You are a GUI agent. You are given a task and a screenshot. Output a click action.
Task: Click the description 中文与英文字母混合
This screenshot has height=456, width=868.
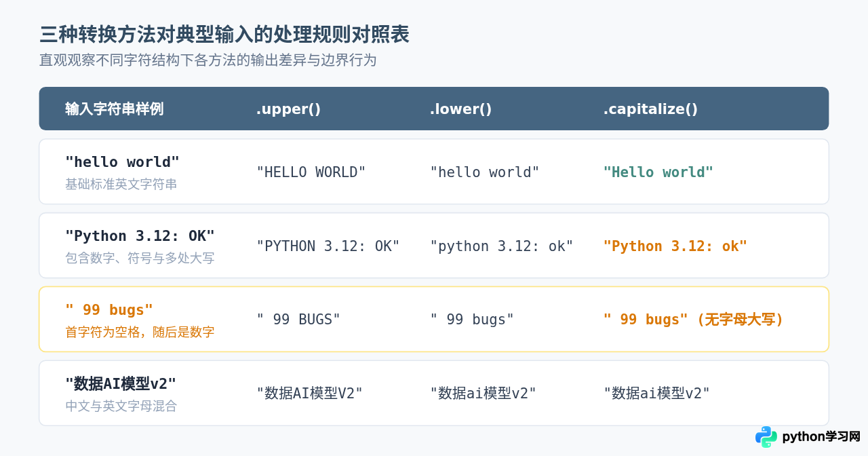tap(121, 406)
